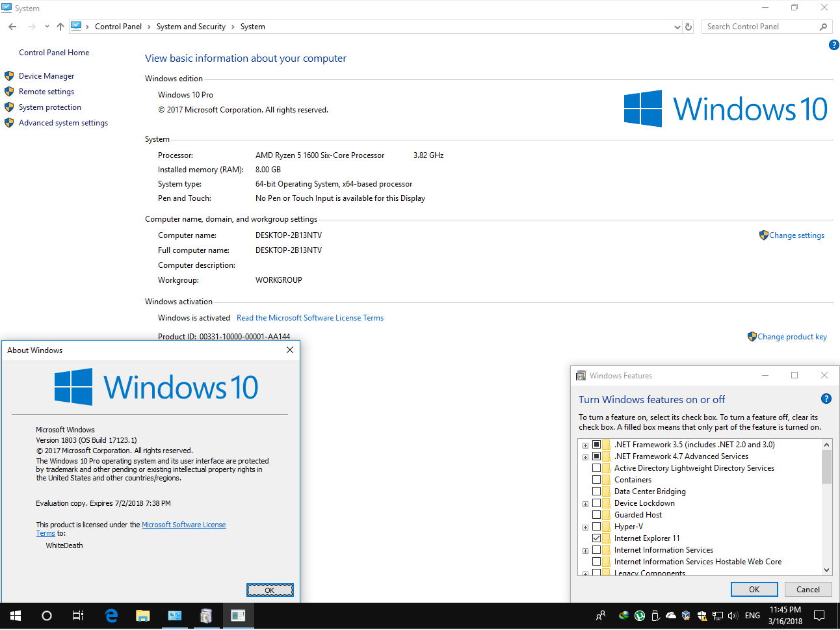Confirm Windows Features with OK button
840x630 pixels.
click(754, 590)
